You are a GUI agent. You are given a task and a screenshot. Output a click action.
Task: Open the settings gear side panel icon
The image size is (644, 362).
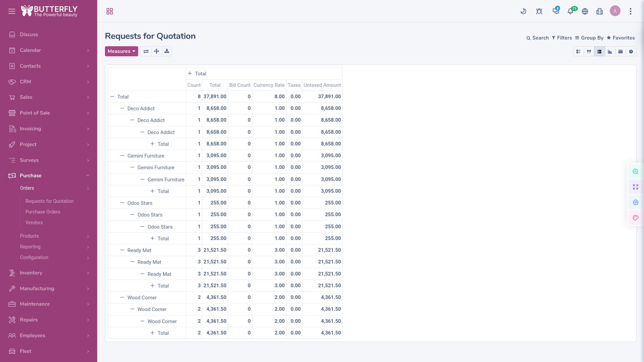[x=636, y=202]
